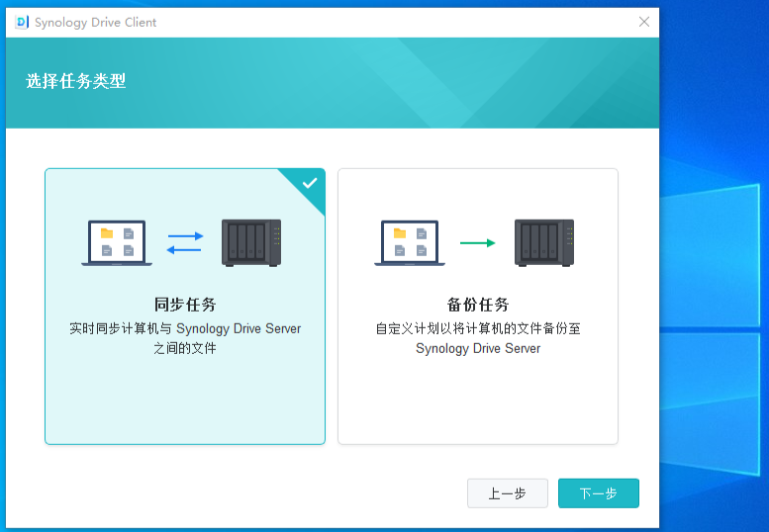Click the laptop icon in the 同步任务 card
The width and height of the screenshot is (769, 532).
coord(117,243)
